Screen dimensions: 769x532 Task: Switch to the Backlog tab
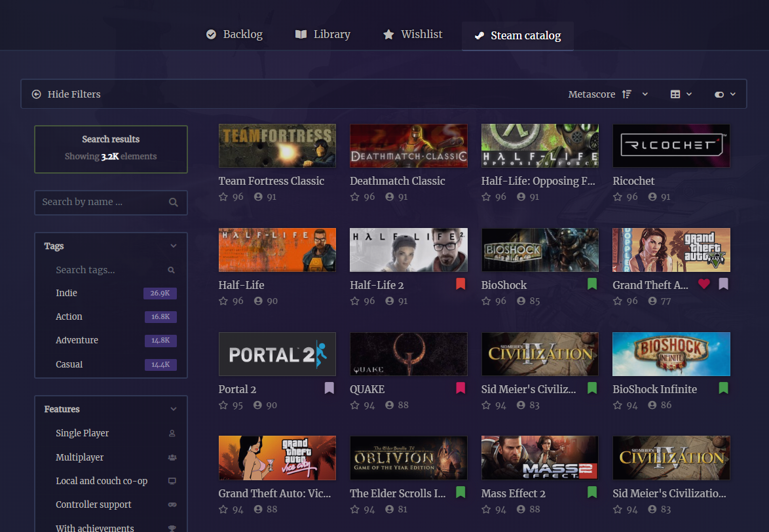coord(234,34)
